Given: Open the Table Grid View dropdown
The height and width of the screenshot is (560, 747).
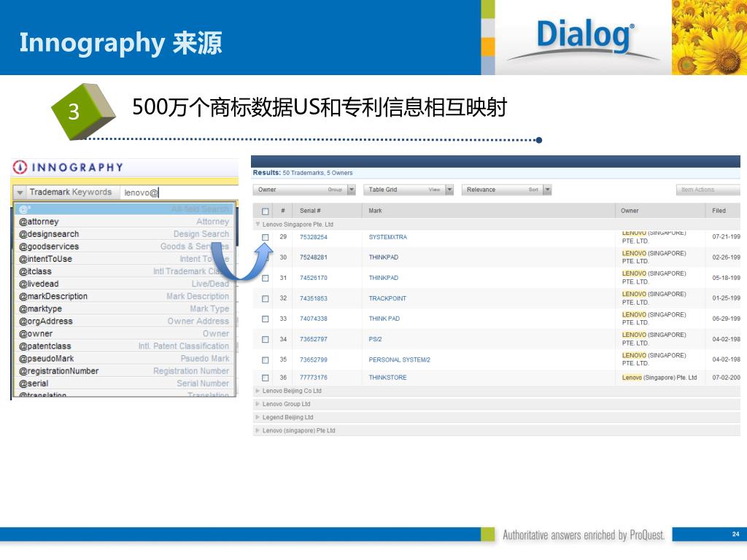Looking at the screenshot, I should click(449, 190).
